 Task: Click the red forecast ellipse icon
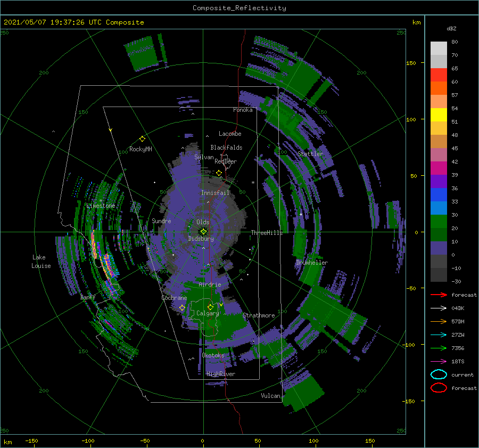pos(439,388)
